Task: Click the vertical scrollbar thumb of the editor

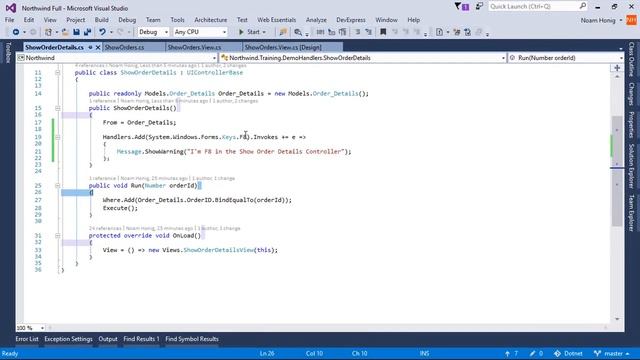Action: [617, 171]
